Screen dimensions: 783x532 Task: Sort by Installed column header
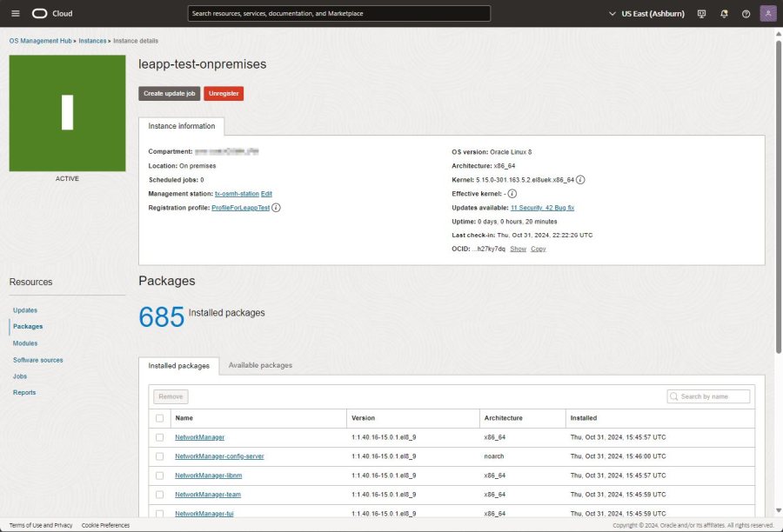(x=583, y=418)
